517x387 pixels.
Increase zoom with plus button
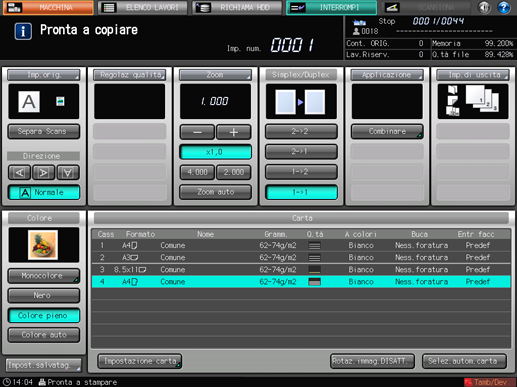coord(234,132)
